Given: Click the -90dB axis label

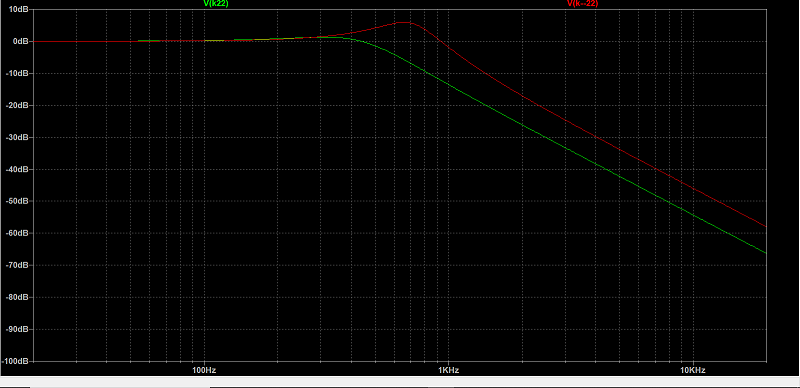Looking at the screenshot, I should click(x=17, y=329).
